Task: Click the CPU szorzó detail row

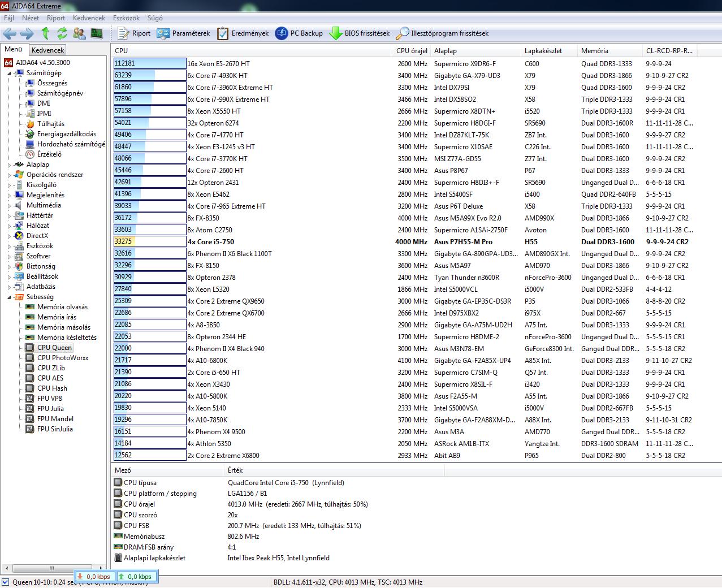Action: pyautogui.click(x=416, y=515)
